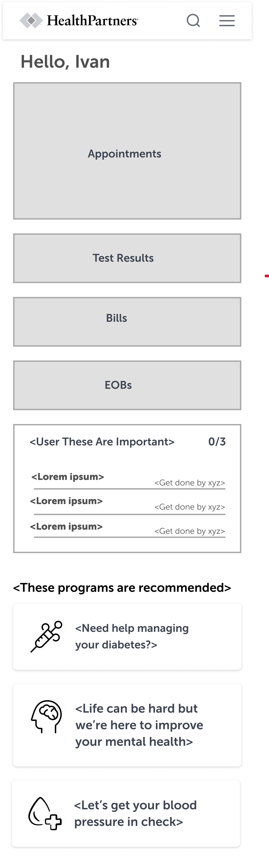
Task: Tap the Hello, Ivan greeting heading
Action: pyautogui.click(x=65, y=62)
